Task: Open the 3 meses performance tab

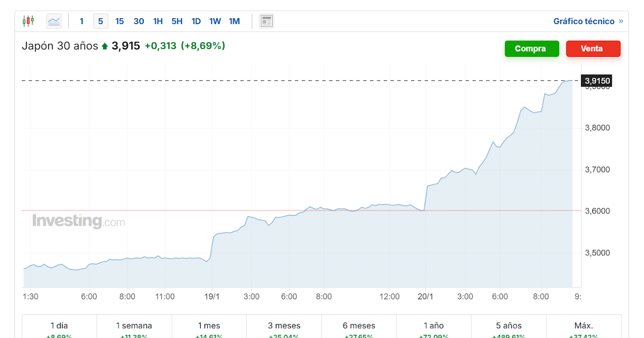Action: click(x=284, y=326)
